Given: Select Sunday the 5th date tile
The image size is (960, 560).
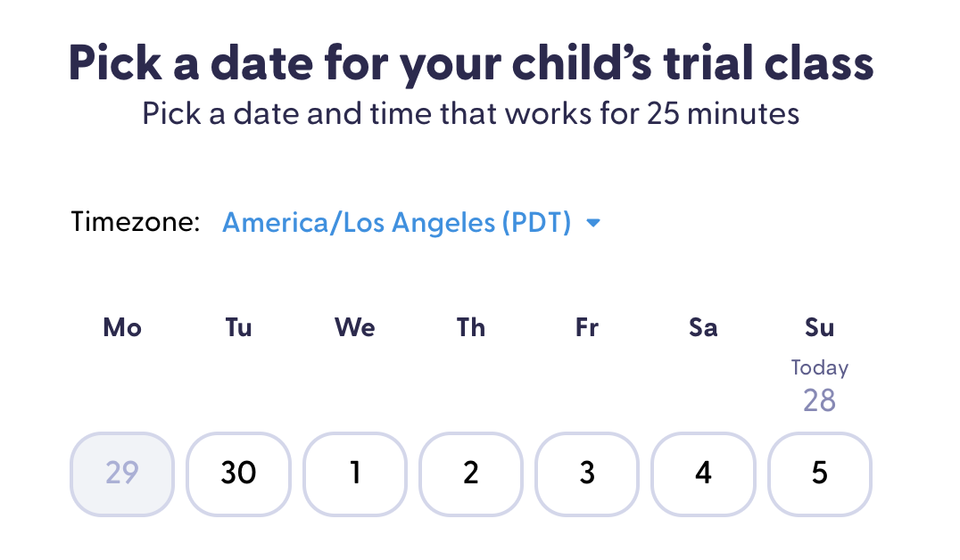Looking at the screenshot, I should [819, 474].
